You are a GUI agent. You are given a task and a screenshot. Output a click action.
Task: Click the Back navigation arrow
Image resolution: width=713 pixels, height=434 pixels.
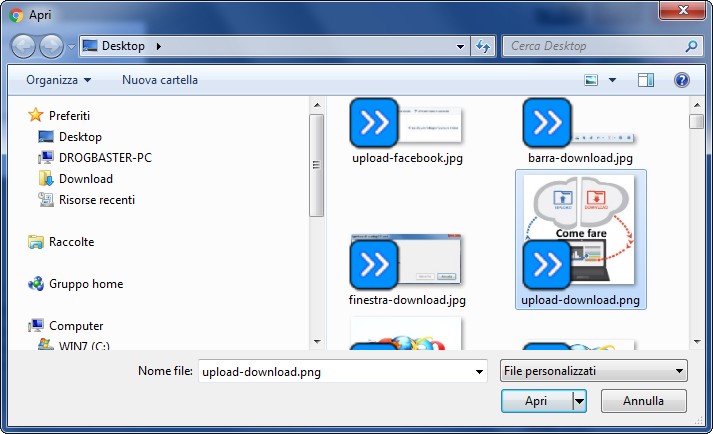pyautogui.click(x=23, y=46)
